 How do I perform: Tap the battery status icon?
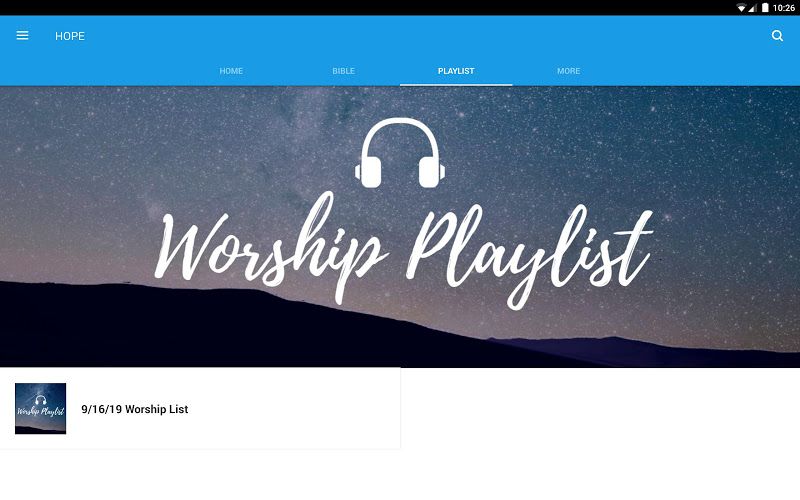[765, 8]
